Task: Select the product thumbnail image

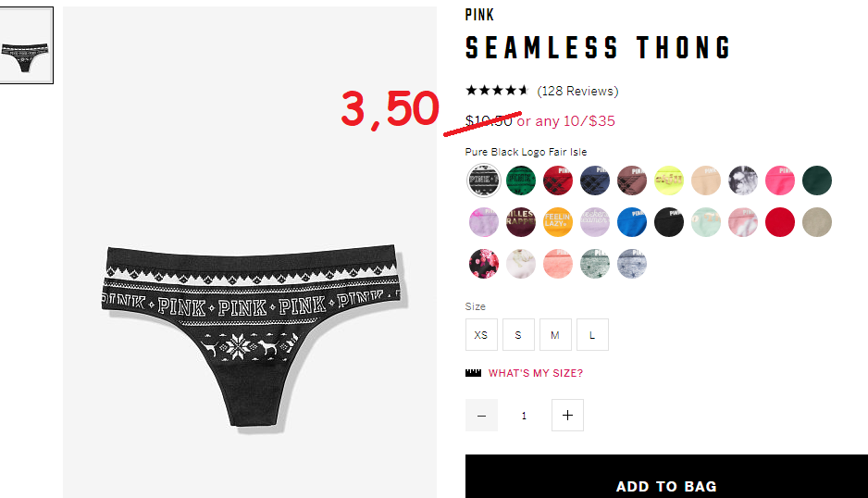Action: tap(26, 45)
